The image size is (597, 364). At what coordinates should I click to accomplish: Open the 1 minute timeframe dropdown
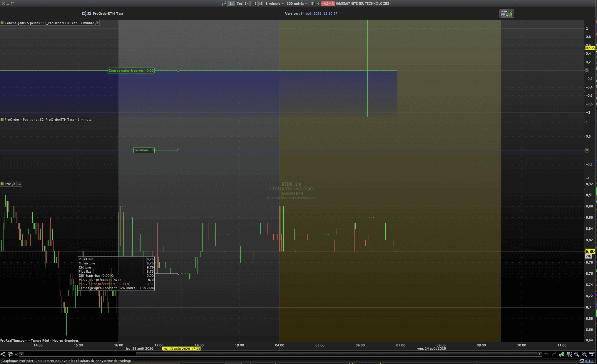[x=274, y=4]
